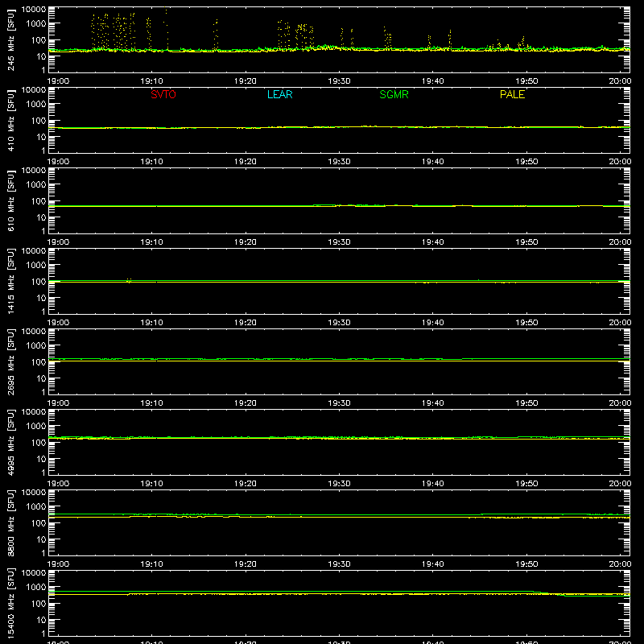Click 20:00 tick under the 245 MHz panel

[620, 81]
